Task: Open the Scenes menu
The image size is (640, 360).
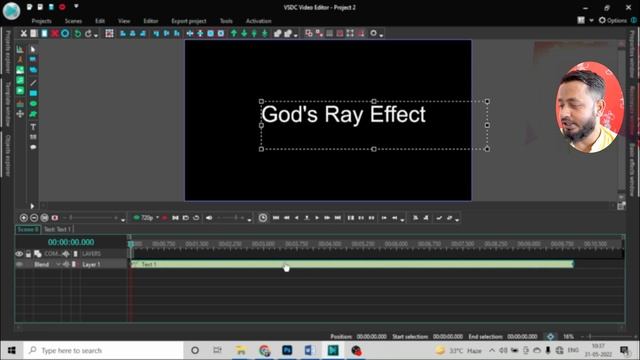Action: tap(73, 21)
